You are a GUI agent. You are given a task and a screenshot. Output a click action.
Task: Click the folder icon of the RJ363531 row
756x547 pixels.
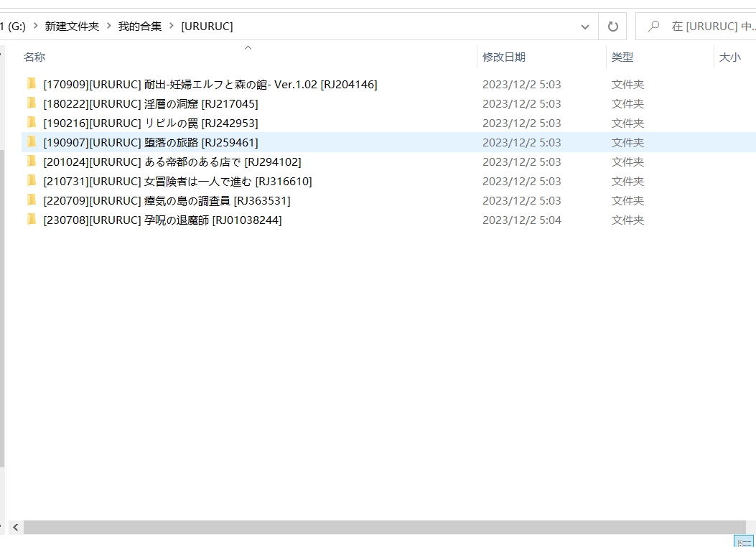(x=32, y=200)
